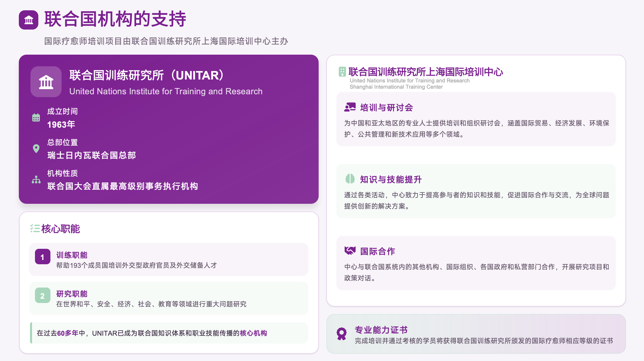Select the main title 联合国机构的支持

115,19
